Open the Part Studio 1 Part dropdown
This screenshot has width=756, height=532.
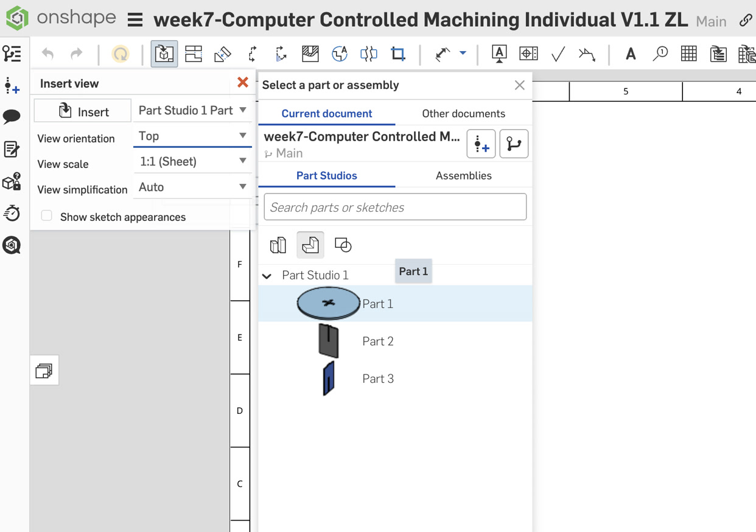coord(192,110)
